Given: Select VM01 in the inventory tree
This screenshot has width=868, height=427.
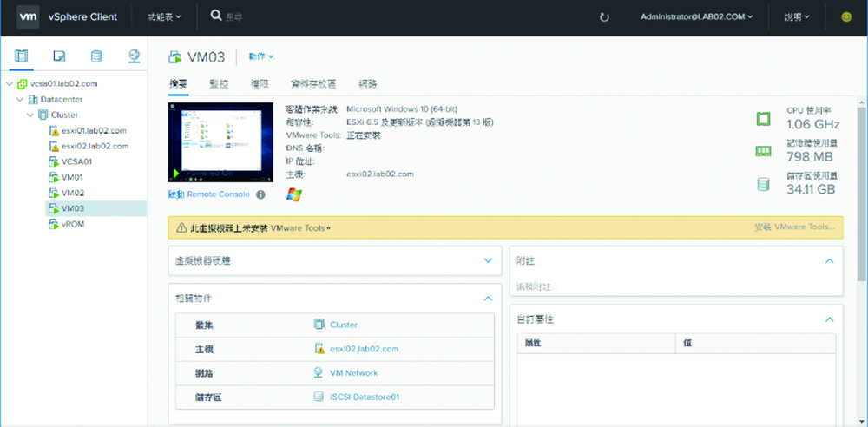Looking at the screenshot, I should [x=72, y=177].
